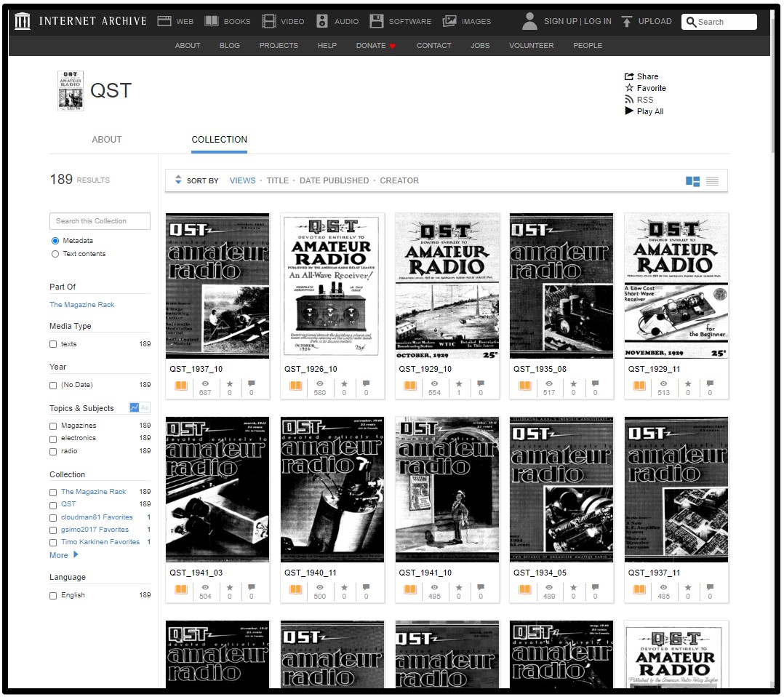Image resolution: width=784 pixels, height=697 pixels.
Task: Click the book icon under QST_1937_10
Action: [x=181, y=386]
